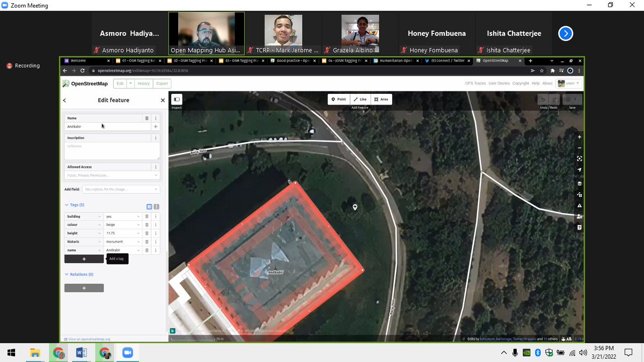Switch Tags to text view
644x362 pixels.
156,207
